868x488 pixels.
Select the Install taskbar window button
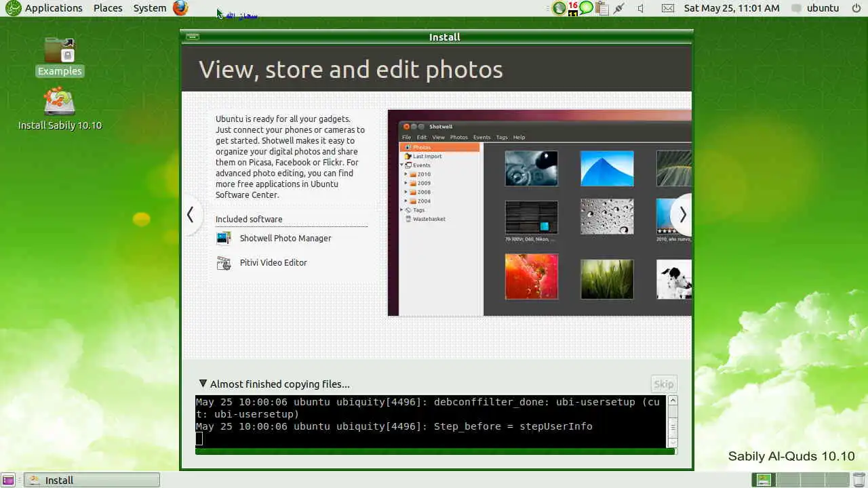pyautogui.click(x=92, y=480)
